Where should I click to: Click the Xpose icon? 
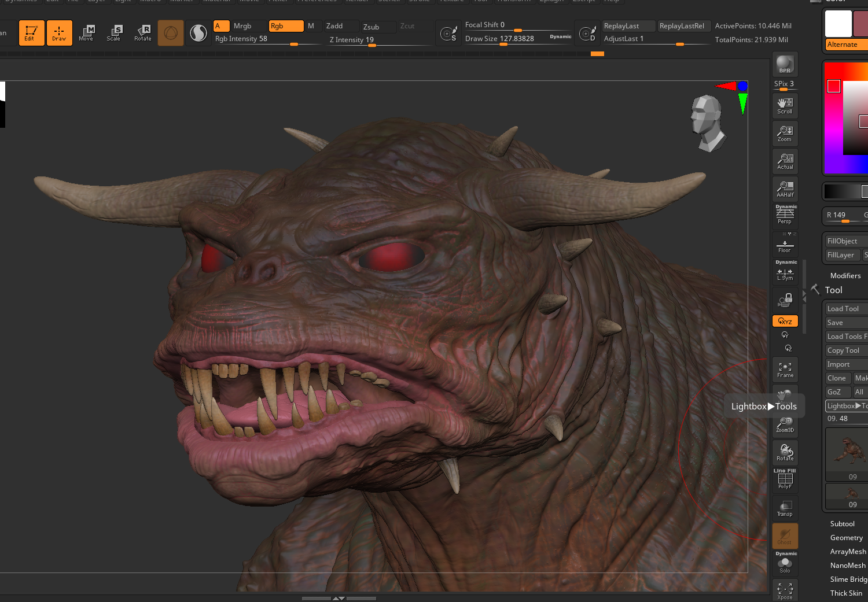pyautogui.click(x=785, y=590)
